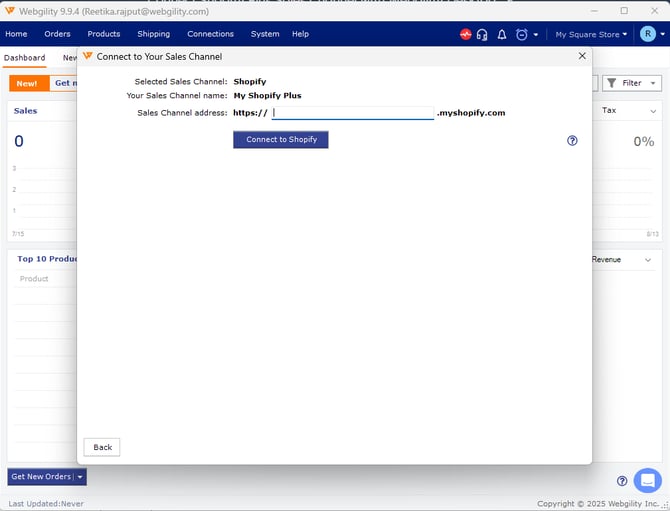This screenshot has height=511, width=670.
Task: Open the Filter dropdown
Action: 632,84
